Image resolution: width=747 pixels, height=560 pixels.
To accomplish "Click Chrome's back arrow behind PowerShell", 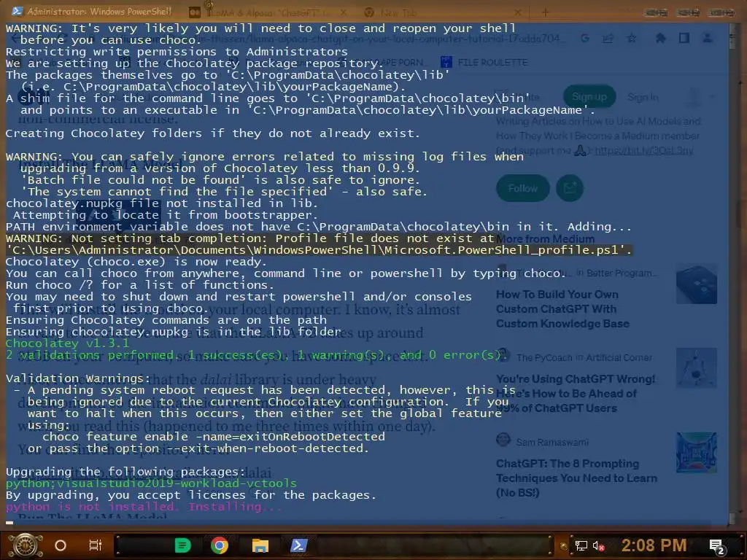I will [16, 39].
